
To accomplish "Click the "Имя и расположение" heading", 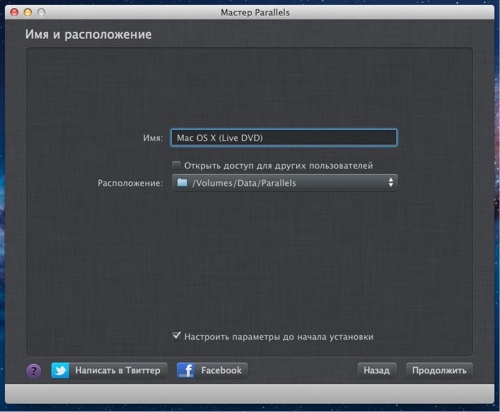I will pyautogui.click(x=88, y=34).
